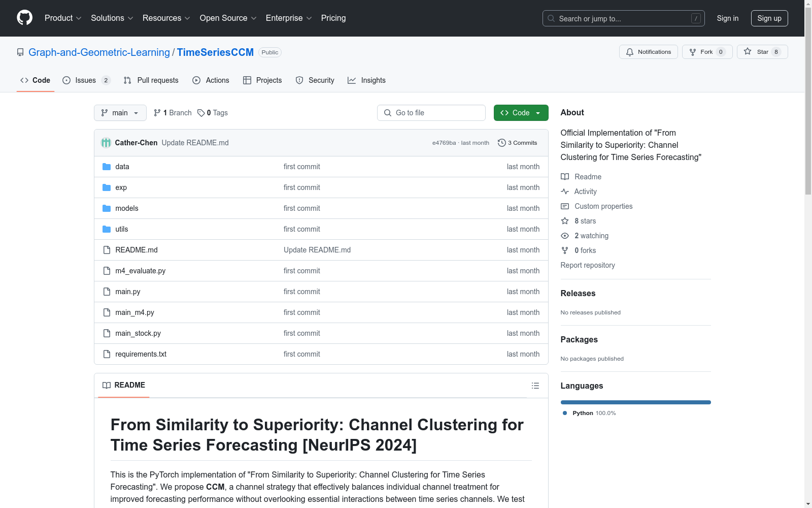Screen dimensions: 812x508
Task: Go to the Pricing page
Action: pos(333,18)
